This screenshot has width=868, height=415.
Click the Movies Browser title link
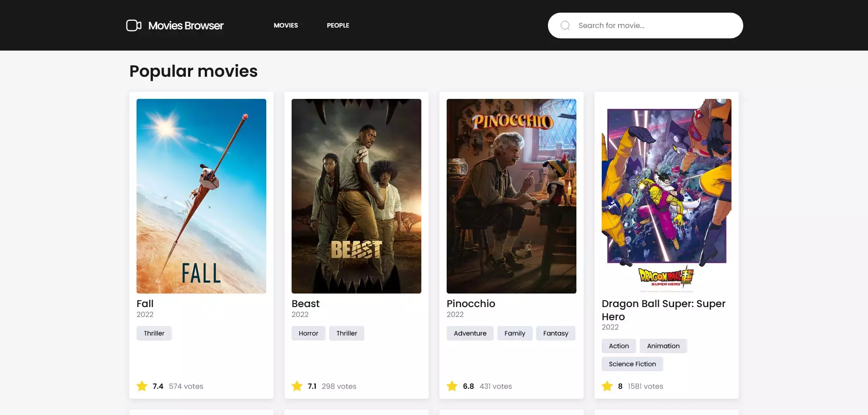click(x=186, y=26)
